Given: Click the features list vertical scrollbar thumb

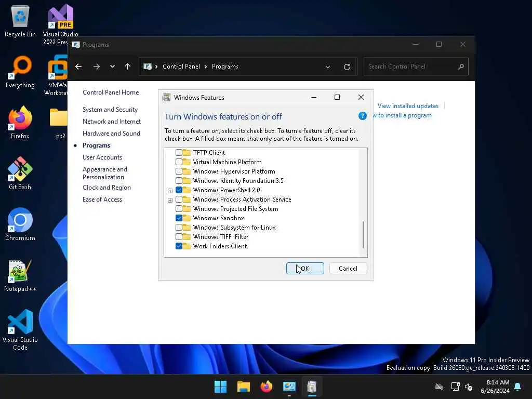Looking at the screenshot, I should (x=363, y=234).
